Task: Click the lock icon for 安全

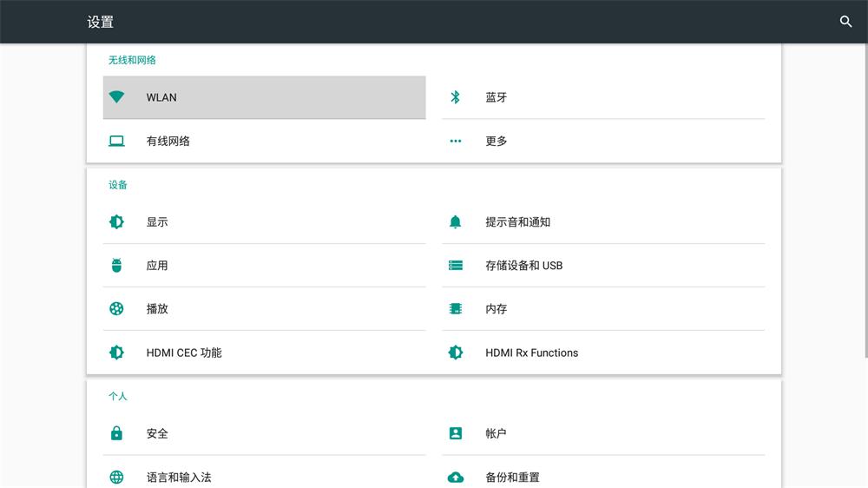Action: click(116, 433)
